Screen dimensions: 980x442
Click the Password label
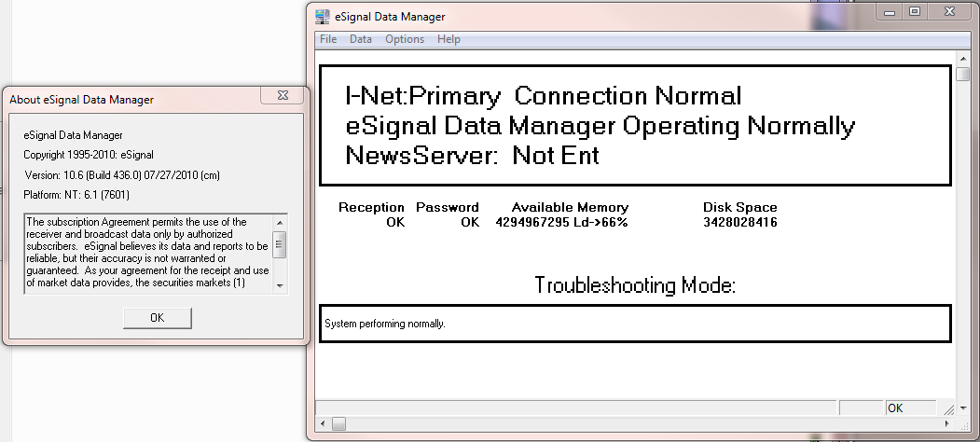[448, 207]
